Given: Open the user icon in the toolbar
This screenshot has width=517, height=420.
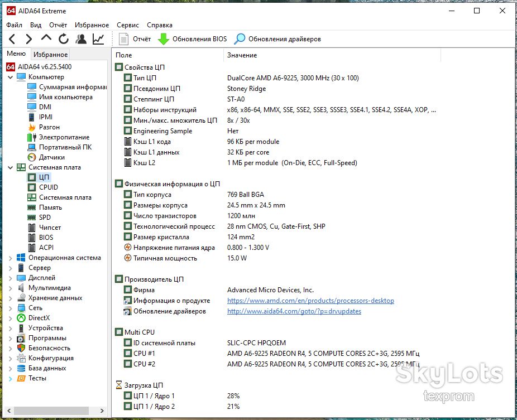Looking at the screenshot, I should pyautogui.click(x=81, y=39).
